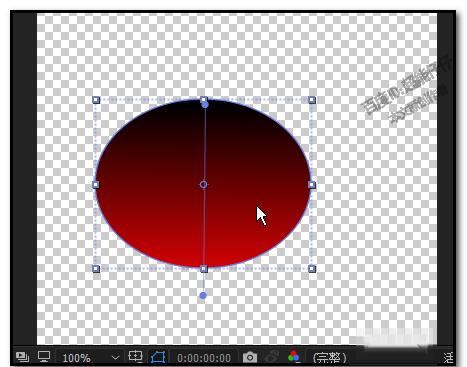Click the current time 0:00:00:00 field
Image resolution: width=467 pixels, height=367 pixels.
204,358
